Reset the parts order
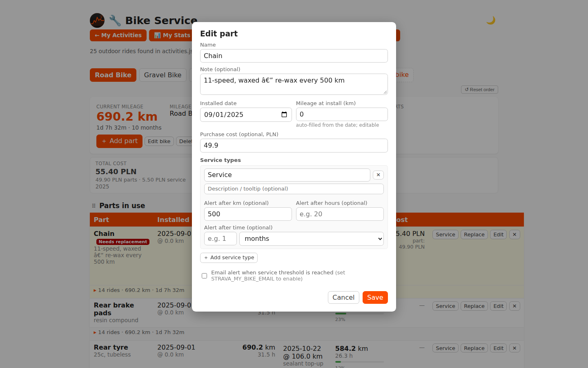 pyautogui.click(x=479, y=90)
